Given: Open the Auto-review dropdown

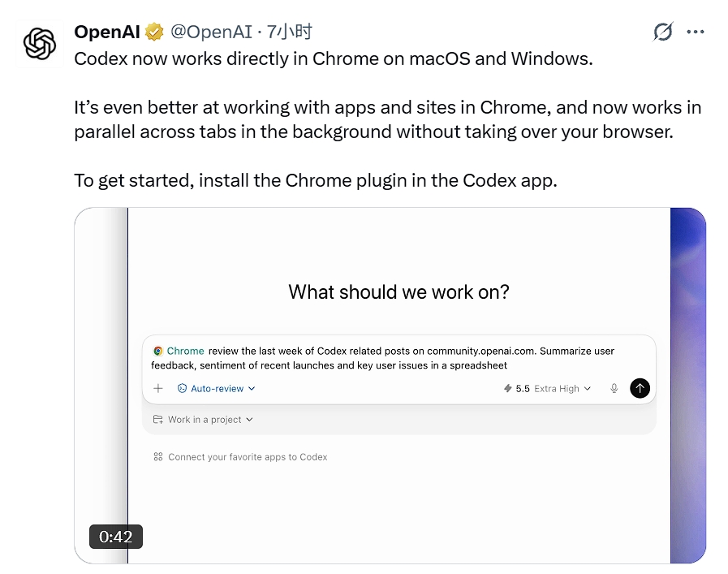Looking at the screenshot, I should click(217, 388).
